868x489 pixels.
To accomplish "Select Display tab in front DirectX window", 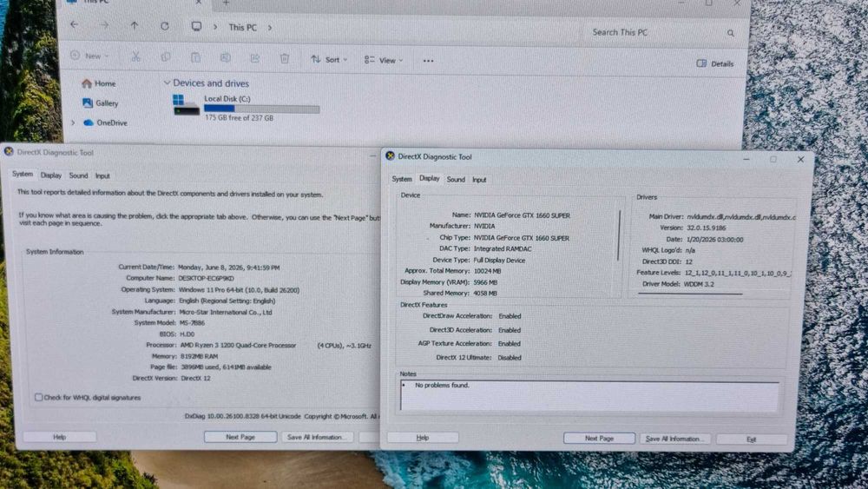I will (429, 178).
